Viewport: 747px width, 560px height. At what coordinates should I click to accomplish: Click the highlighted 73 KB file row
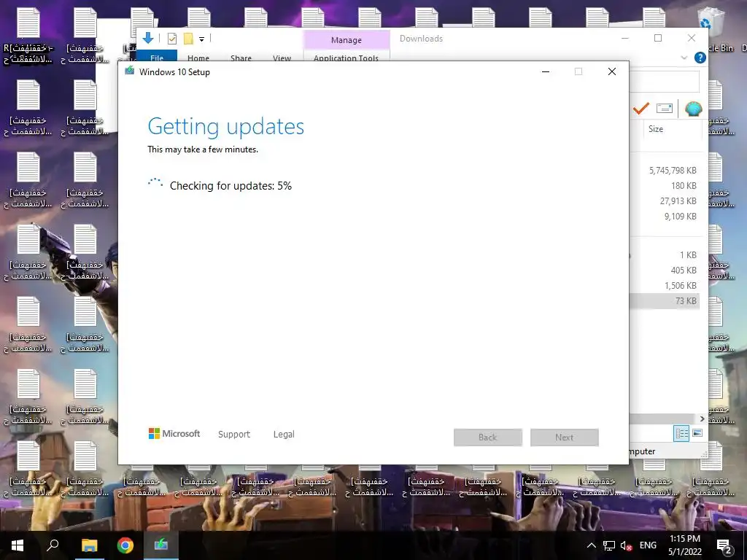(x=665, y=301)
